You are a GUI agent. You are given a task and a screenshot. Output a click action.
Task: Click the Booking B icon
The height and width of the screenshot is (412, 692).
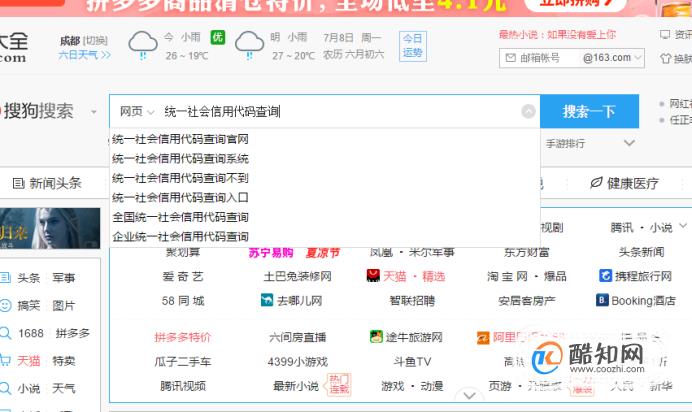tap(602, 300)
